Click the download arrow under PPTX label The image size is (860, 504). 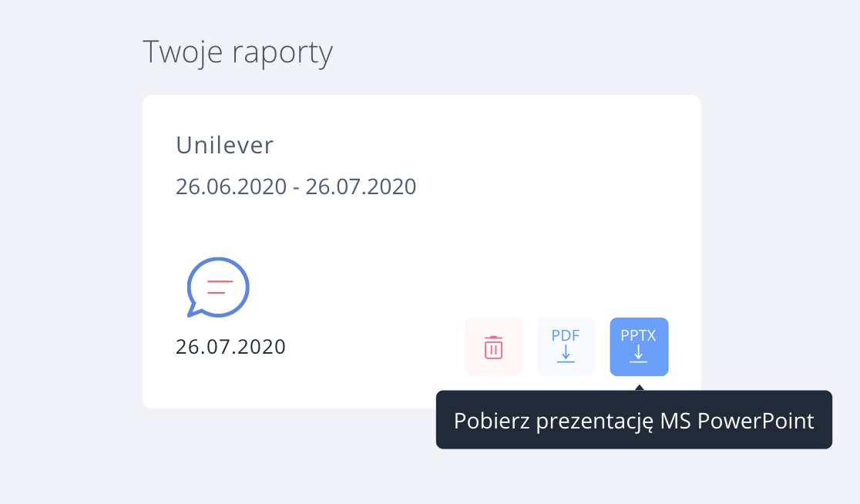639,354
